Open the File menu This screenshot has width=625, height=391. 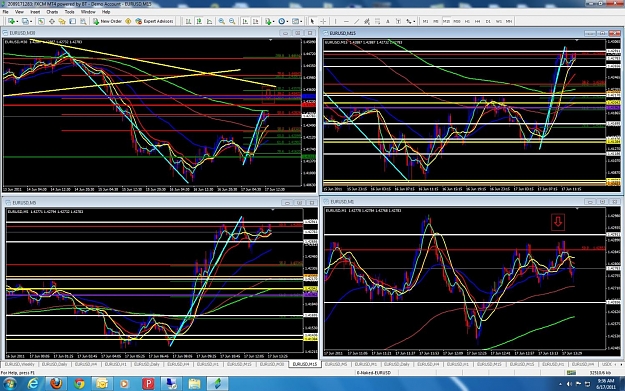(x=5, y=12)
